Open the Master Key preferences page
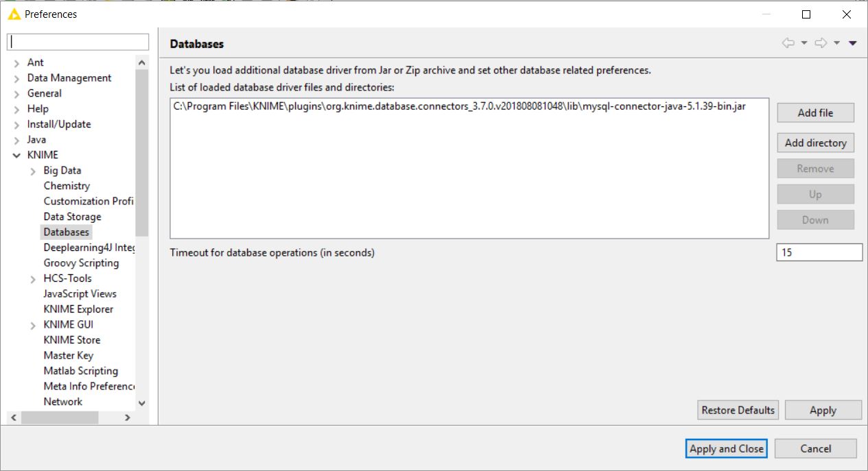Viewport: 868px width, 471px height. click(x=68, y=355)
